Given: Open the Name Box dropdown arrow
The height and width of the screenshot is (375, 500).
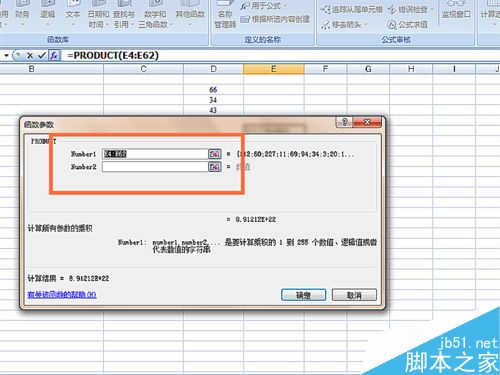Looking at the screenshot, I should [6, 55].
